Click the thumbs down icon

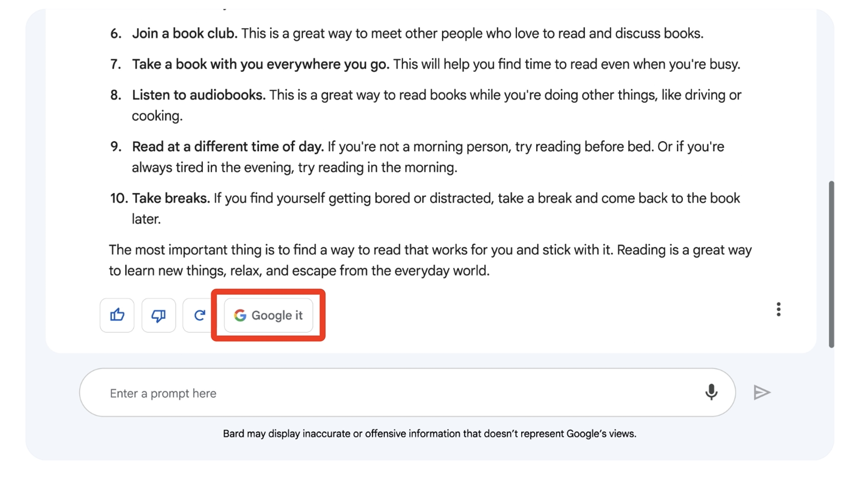[158, 315]
